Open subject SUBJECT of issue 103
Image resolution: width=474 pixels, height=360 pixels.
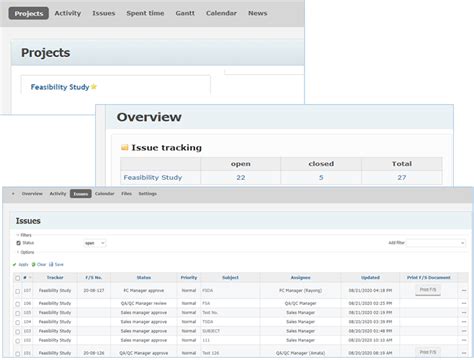[211, 331]
